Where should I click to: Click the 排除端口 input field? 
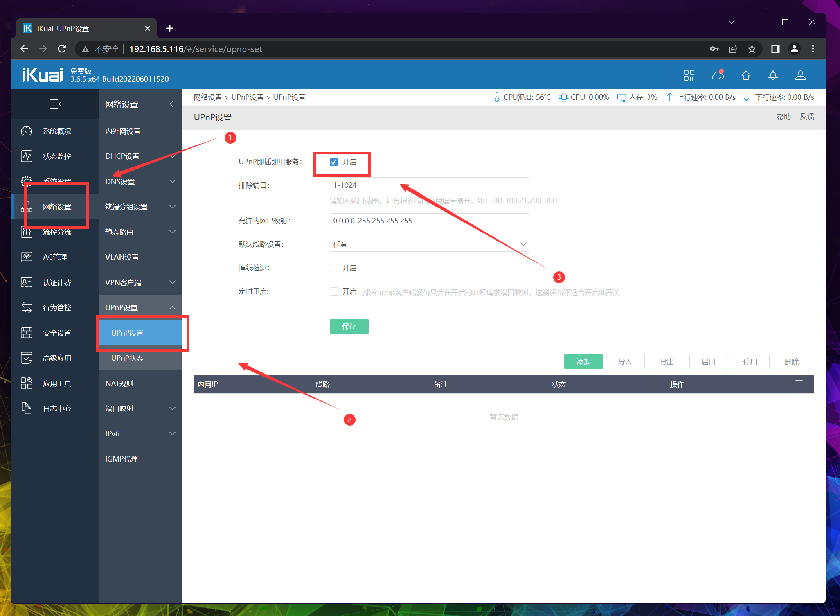(x=429, y=185)
